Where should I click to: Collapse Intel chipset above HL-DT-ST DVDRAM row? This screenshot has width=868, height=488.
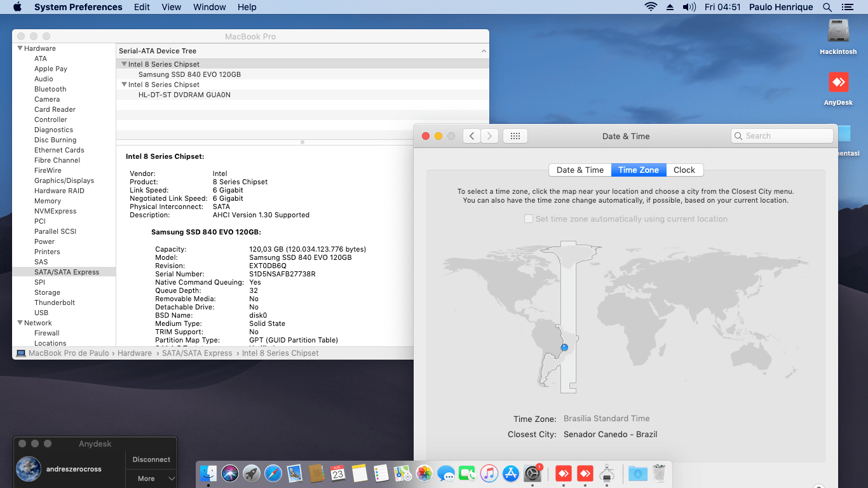click(124, 85)
